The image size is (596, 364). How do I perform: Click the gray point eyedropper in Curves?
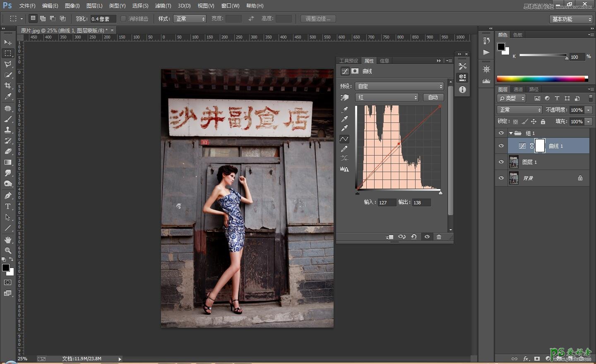(344, 119)
